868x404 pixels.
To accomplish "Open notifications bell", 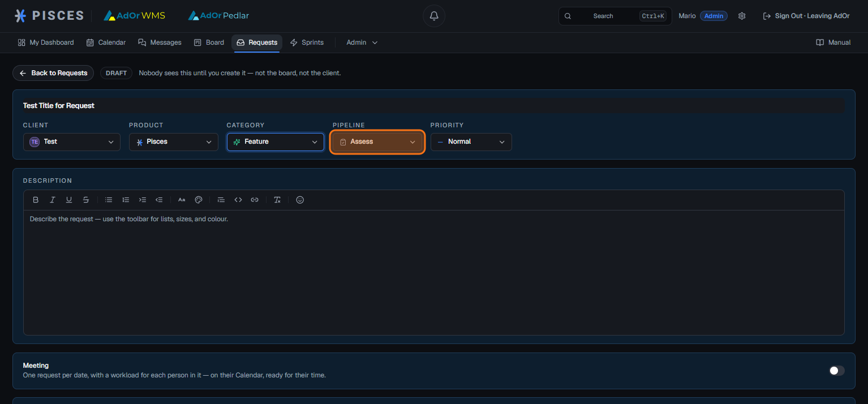I will coord(434,16).
